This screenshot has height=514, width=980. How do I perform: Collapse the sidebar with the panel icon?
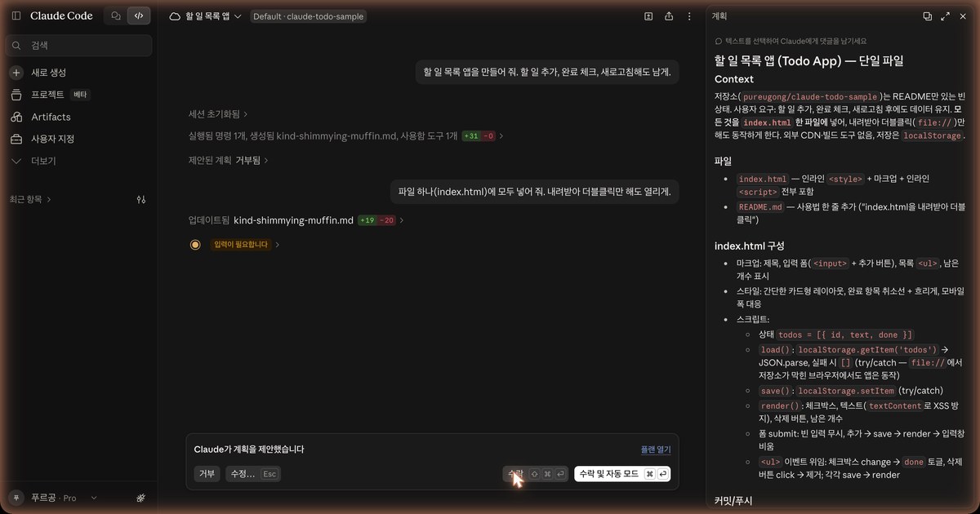(16, 16)
